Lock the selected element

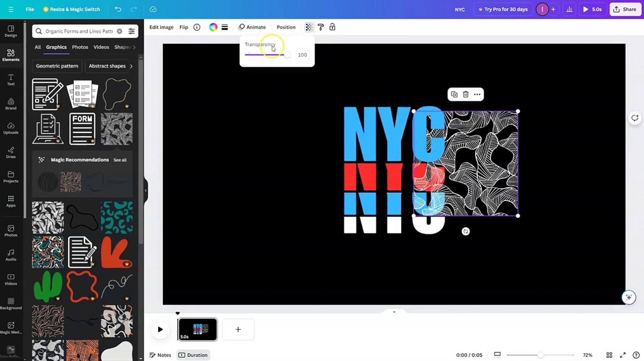pos(332,27)
